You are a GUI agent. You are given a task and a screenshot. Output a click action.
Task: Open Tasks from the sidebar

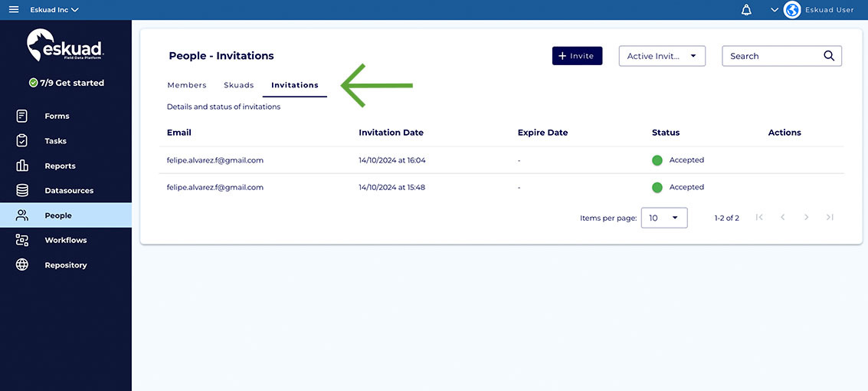point(55,141)
